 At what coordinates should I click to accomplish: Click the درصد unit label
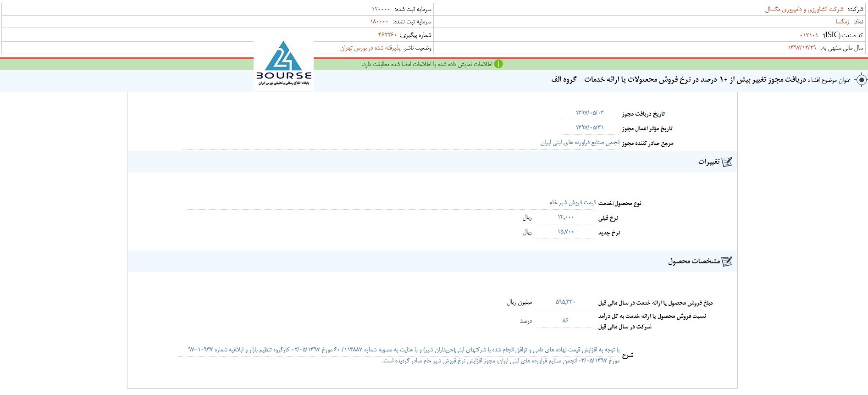pyautogui.click(x=526, y=321)
